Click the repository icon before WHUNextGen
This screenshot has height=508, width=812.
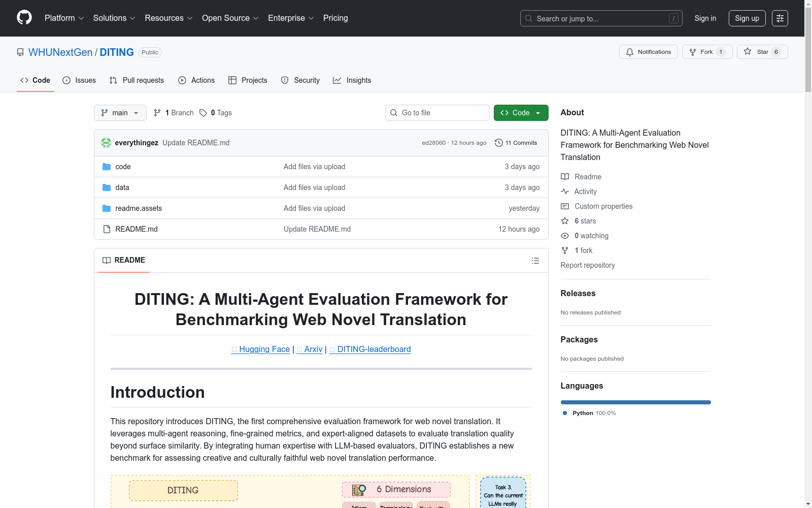point(20,52)
